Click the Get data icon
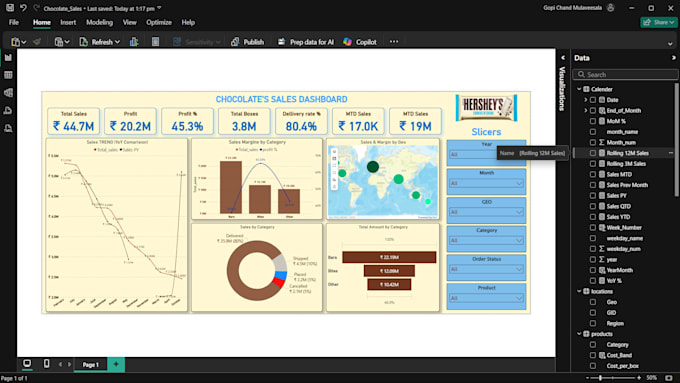 [59, 42]
